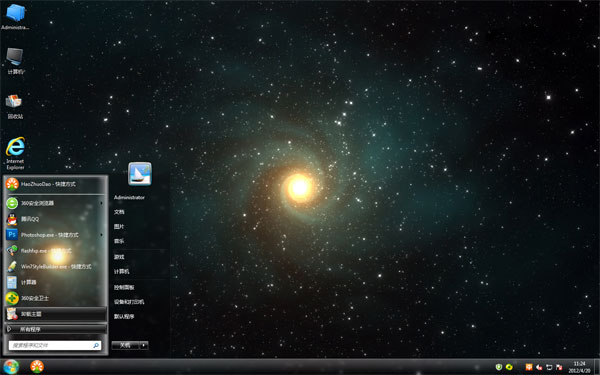
Task: Open 计算机 computer link in start menu
Action: (x=121, y=271)
